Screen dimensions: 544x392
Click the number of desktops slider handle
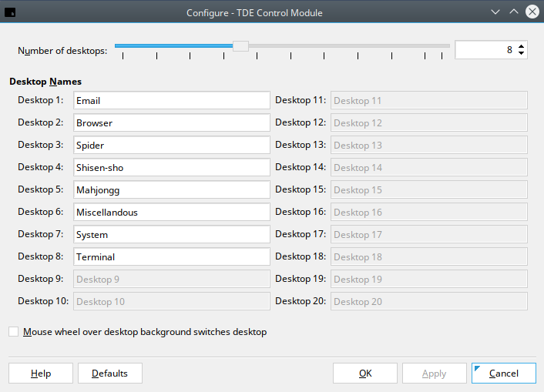coord(240,46)
